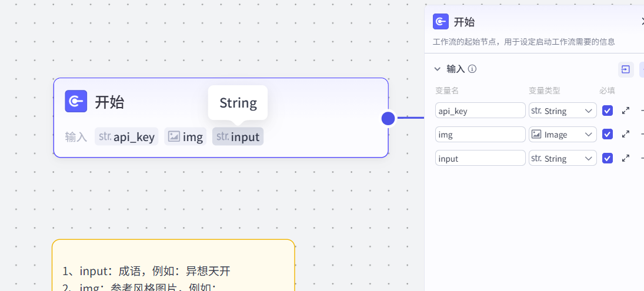Click the info icon next to 输入
This screenshot has height=291, width=644.
click(x=472, y=69)
